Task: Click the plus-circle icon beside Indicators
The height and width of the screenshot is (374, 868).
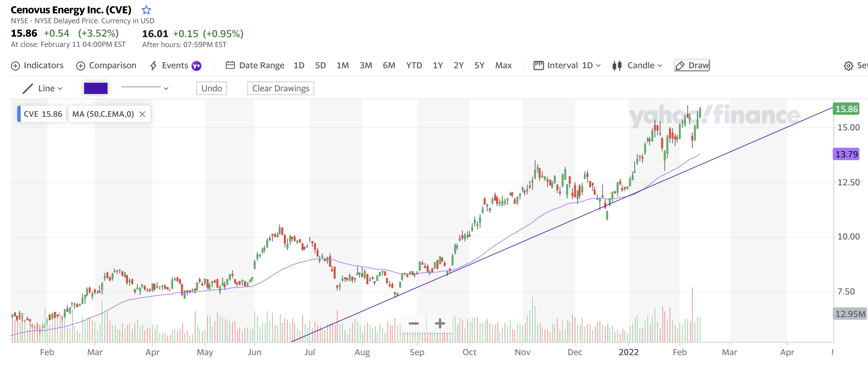Action: click(15, 66)
